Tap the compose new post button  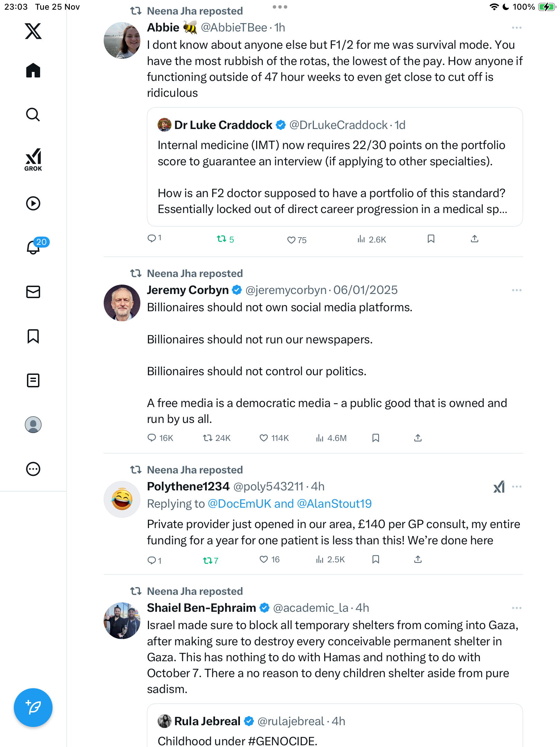tap(33, 707)
